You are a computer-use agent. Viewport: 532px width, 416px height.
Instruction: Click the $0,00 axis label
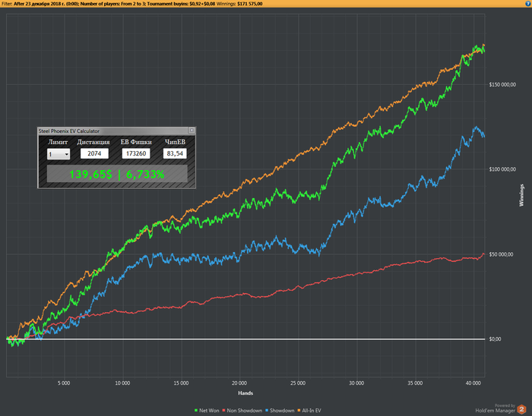click(x=495, y=339)
